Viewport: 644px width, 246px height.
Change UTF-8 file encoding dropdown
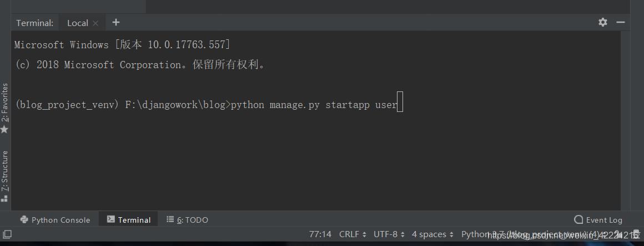coord(389,234)
